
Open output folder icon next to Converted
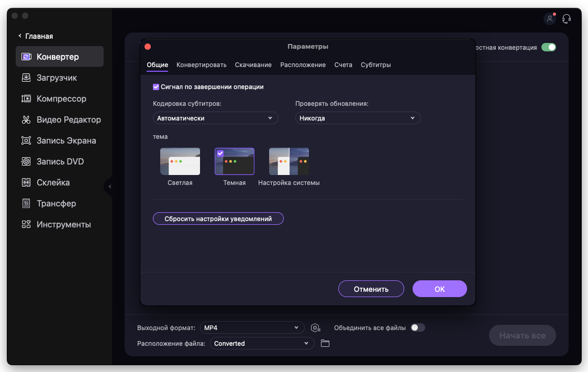click(325, 343)
